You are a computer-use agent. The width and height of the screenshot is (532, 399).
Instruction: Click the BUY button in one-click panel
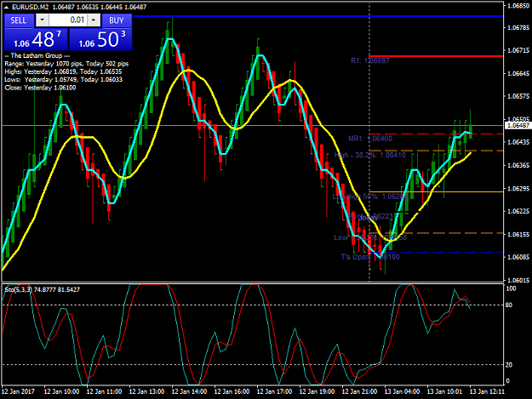point(117,20)
